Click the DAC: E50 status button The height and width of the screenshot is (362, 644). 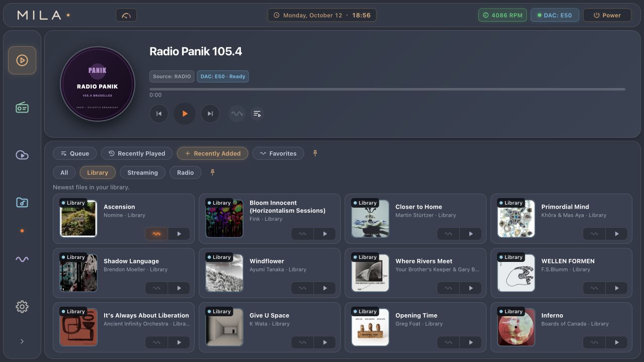(554, 15)
